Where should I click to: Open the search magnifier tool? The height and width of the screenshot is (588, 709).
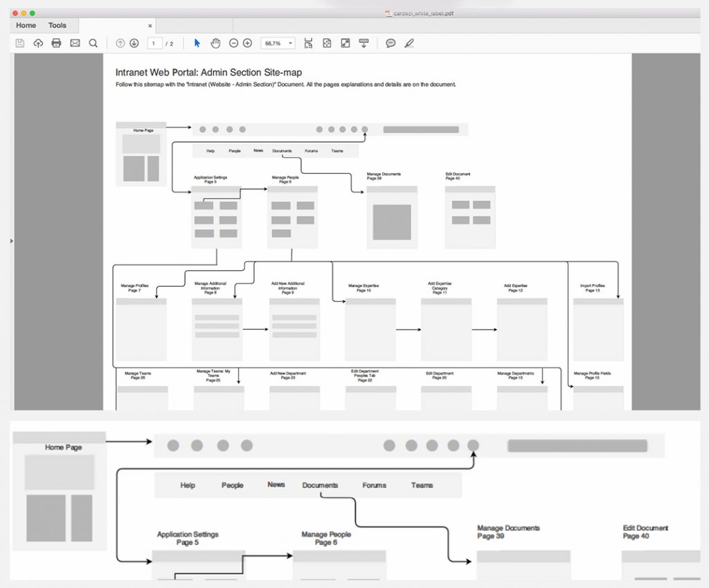pos(93,43)
